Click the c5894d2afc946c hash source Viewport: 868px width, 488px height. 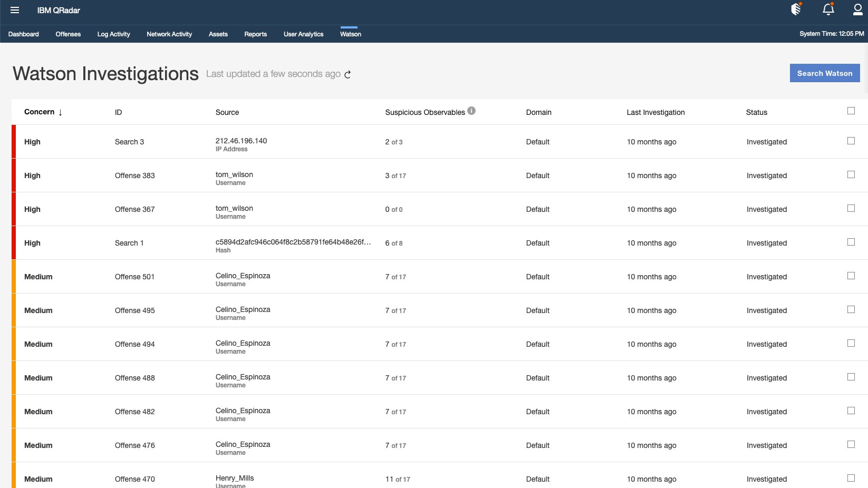tap(293, 242)
